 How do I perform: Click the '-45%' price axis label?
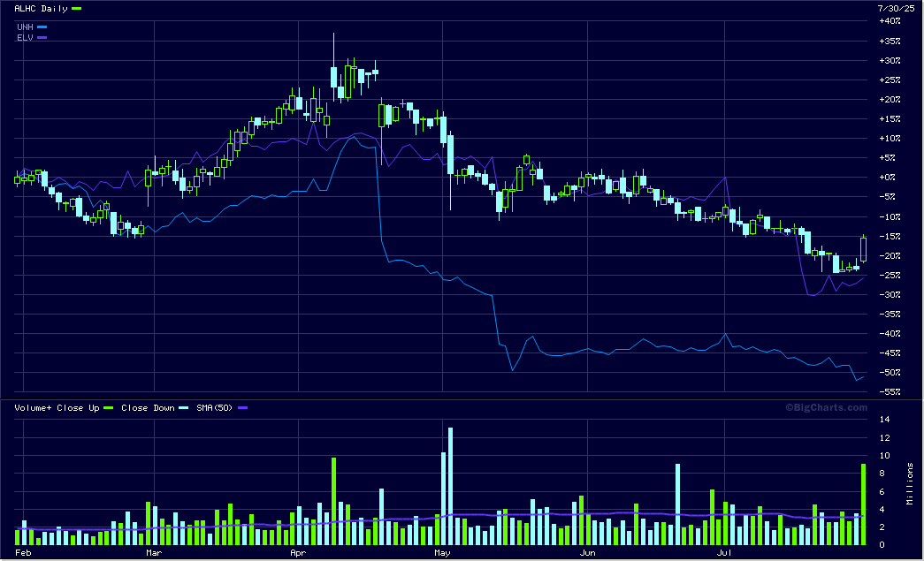tap(890, 353)
